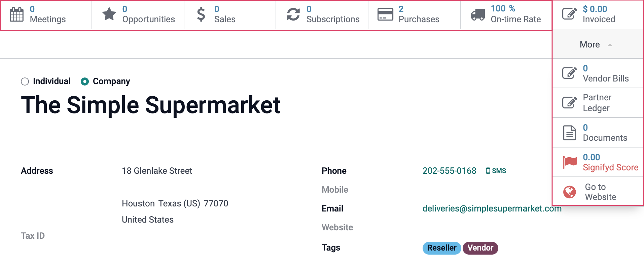Click the blue Reseller tag
This screenshot has width=644, height=262.
[x=442, y=248]
